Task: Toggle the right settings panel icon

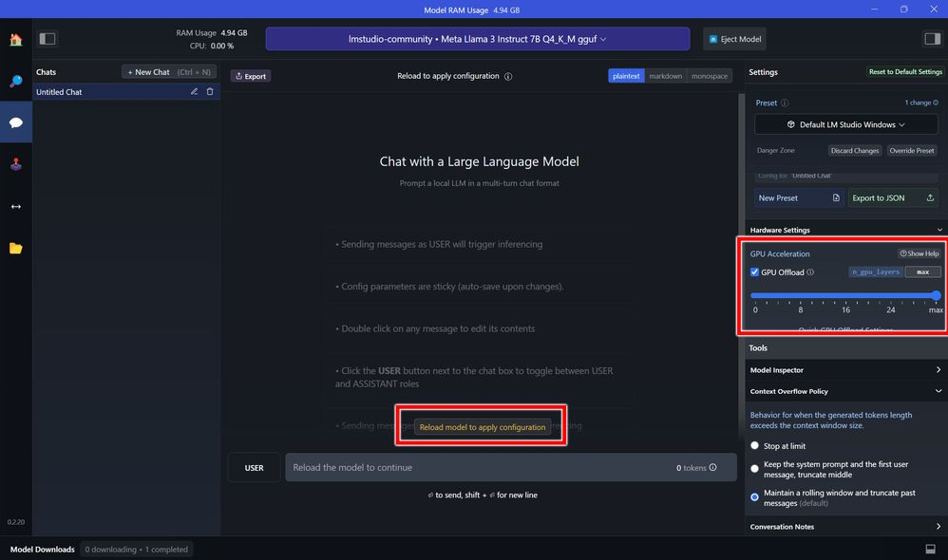Action: coord(932,39)
